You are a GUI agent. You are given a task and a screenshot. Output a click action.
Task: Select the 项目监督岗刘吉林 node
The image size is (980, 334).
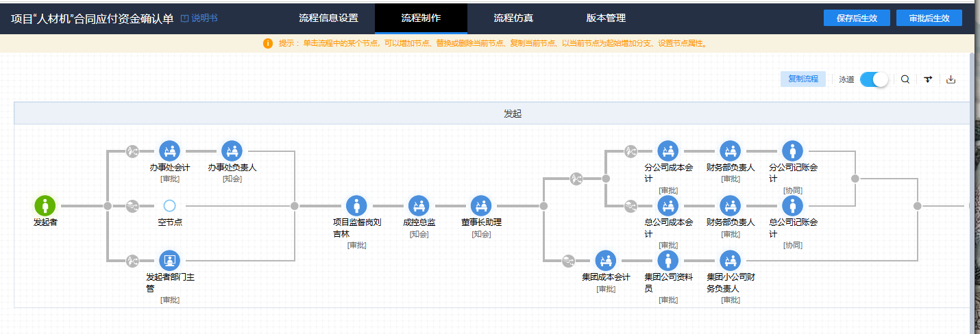tap(356, 205)
